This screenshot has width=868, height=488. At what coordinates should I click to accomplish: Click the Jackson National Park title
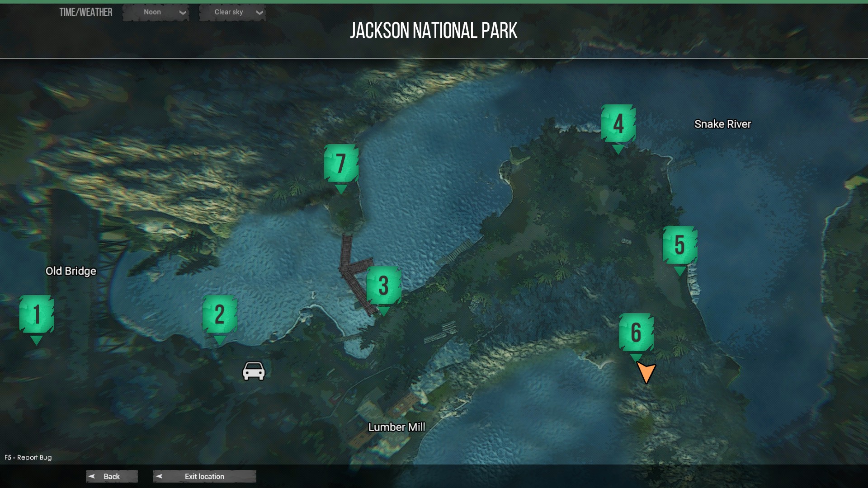point(434,31)
